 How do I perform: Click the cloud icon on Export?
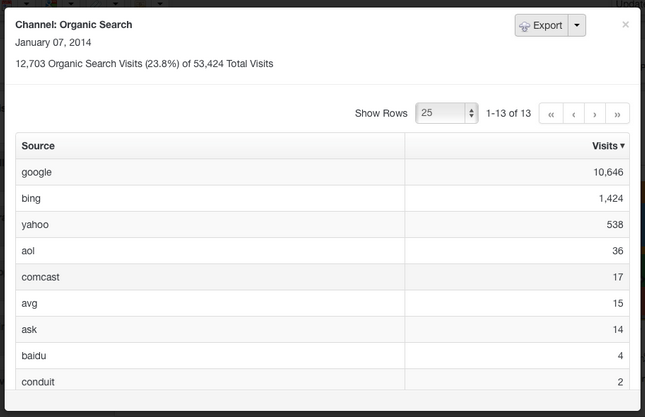524,27
